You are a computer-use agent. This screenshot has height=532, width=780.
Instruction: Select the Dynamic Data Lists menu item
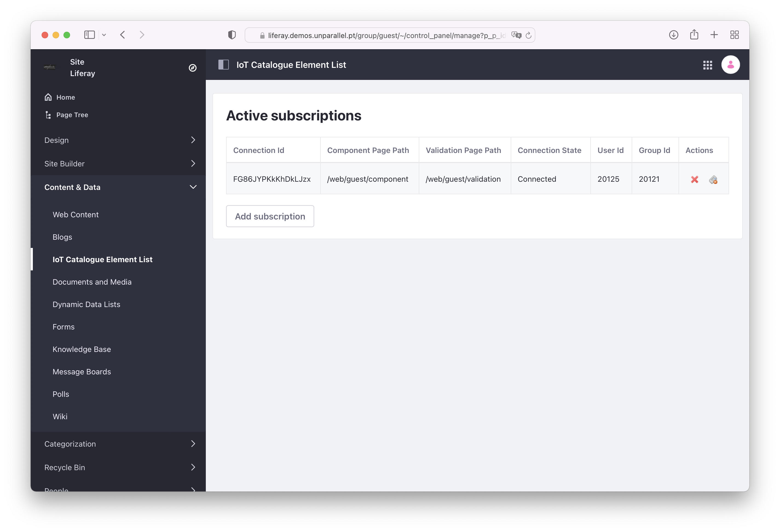(x=86, y=304)
